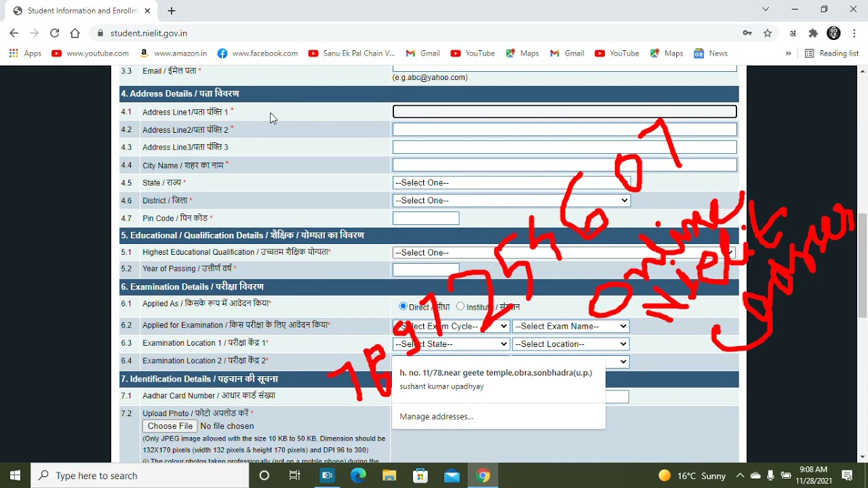This screenshot has width=868, height=488.
Task: Reload the current page
Action: (55, 33)
